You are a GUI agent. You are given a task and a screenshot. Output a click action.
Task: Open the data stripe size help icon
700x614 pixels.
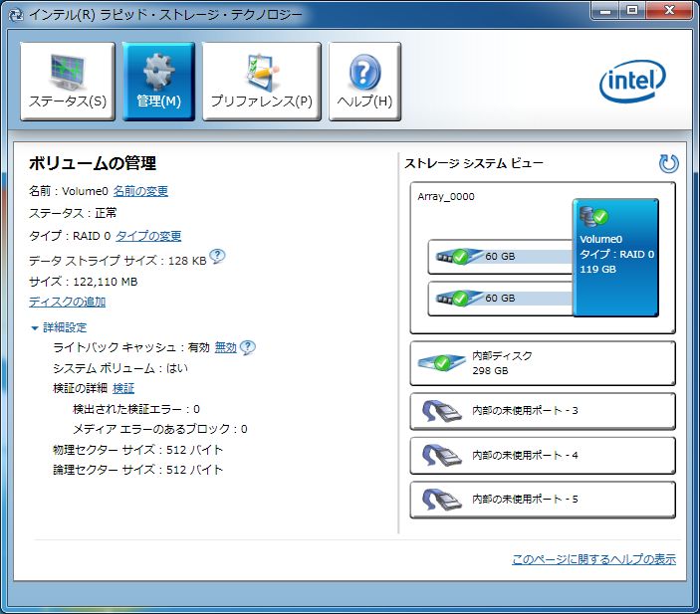pos(217,256)
